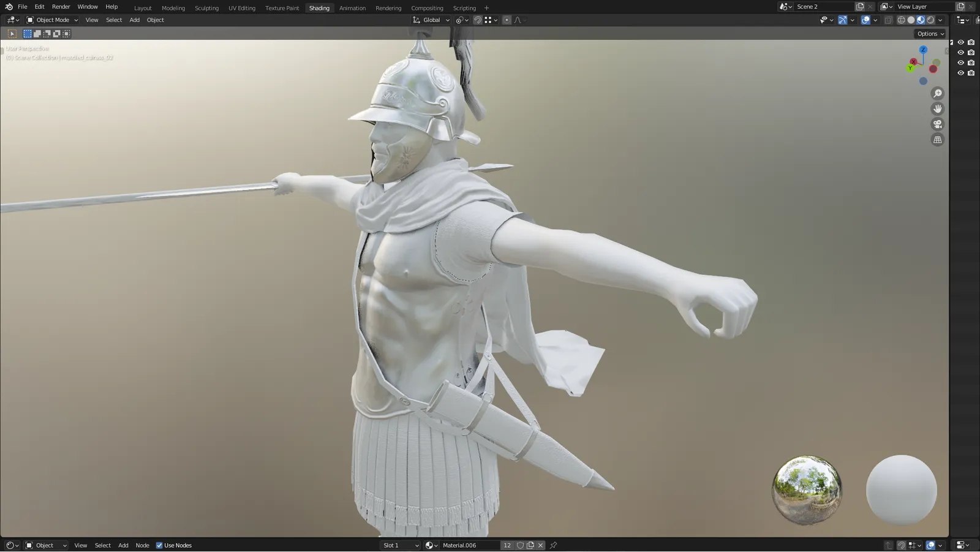Click the pan hand icon in viewport
This screenshot has width=980, height=552.
pyautogui.click(x=937, y=109)
